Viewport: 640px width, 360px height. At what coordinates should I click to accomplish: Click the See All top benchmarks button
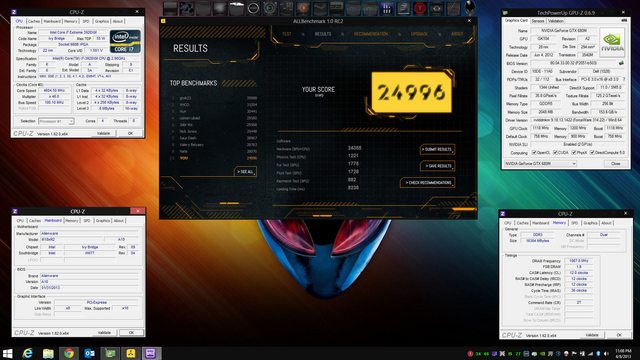[245, 172]
